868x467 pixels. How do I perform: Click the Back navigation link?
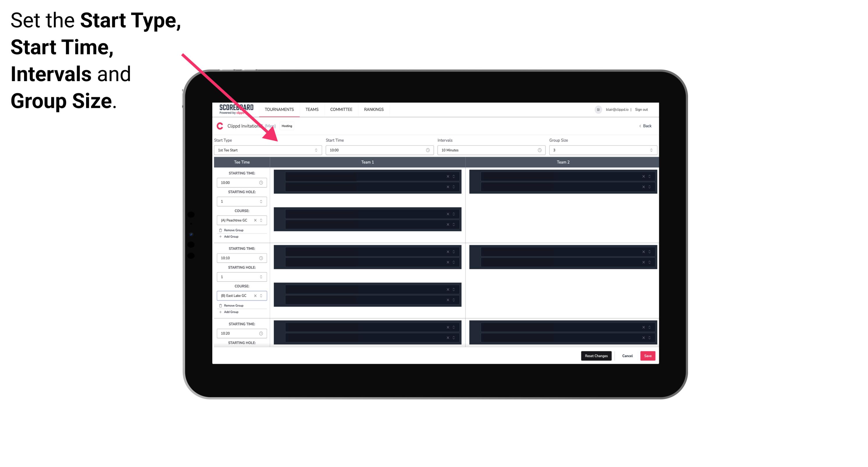click(x=645, y=126)
